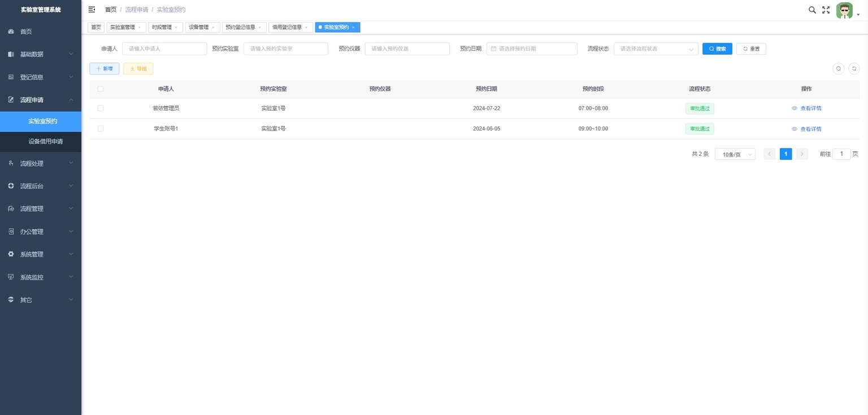Click the 预约日期 date picker field
868x415 pixels.
click(x=532, y=49)
